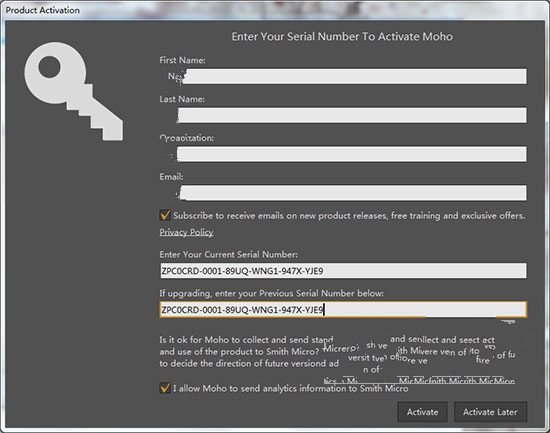550x433 pixels.
Task: Click the Email input field
Action: (x=343, y=193)
